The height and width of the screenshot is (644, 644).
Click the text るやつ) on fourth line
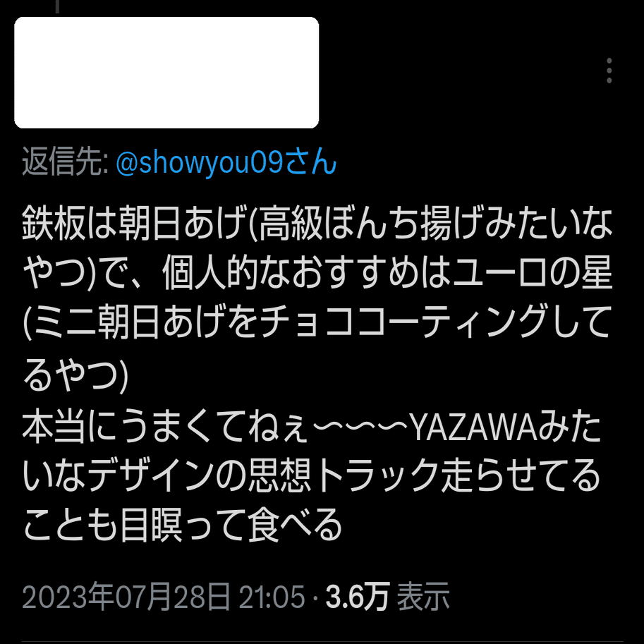[75, 375]
